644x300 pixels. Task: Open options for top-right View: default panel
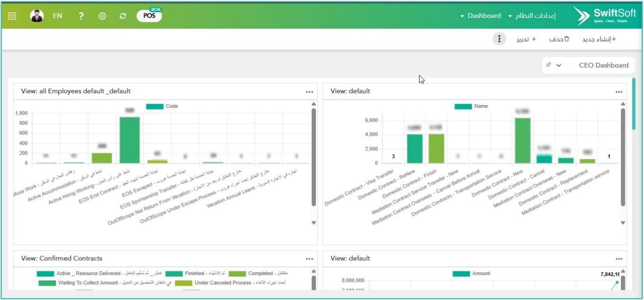[619, 91]
